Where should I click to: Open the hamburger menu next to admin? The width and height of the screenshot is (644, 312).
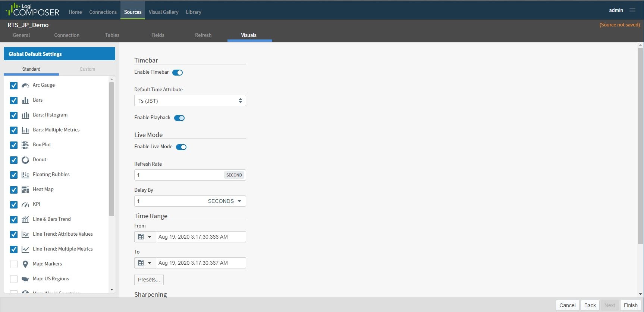click(632, 10)
